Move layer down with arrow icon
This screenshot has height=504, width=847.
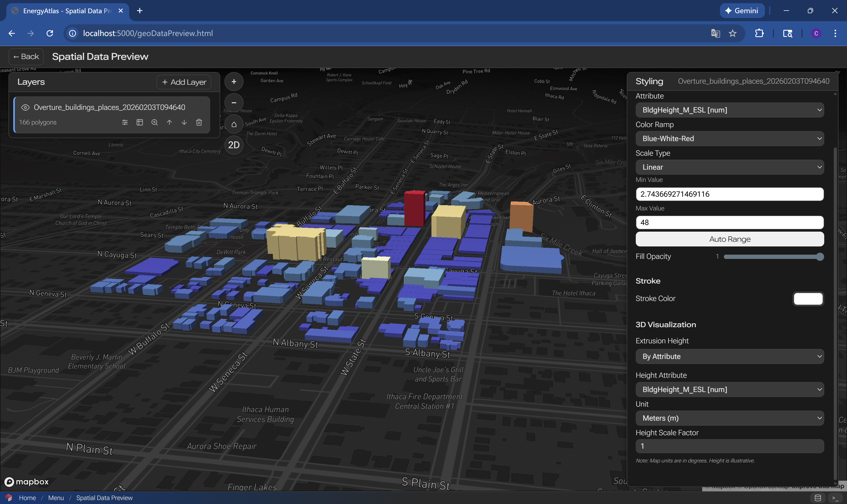coord(184,122)
